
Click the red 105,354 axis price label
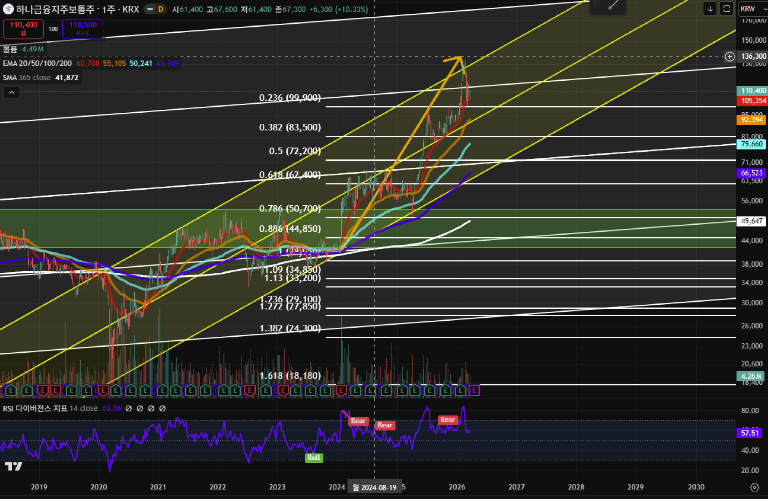click(752, 101)
